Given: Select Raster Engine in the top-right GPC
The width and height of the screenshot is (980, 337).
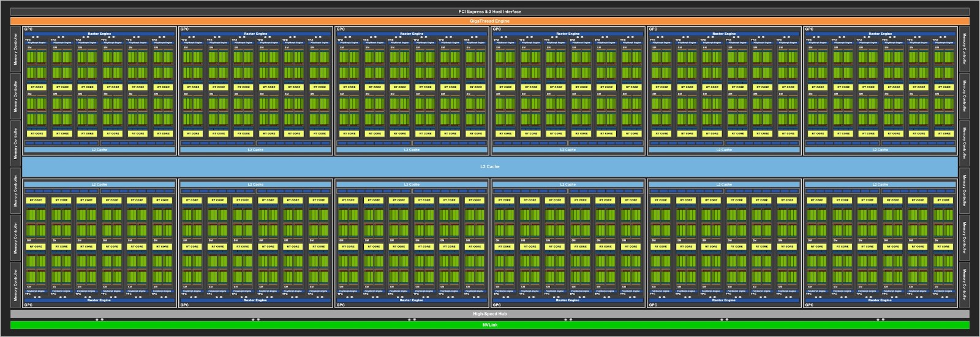Looking at the screenshot, I should click(880, 34).
